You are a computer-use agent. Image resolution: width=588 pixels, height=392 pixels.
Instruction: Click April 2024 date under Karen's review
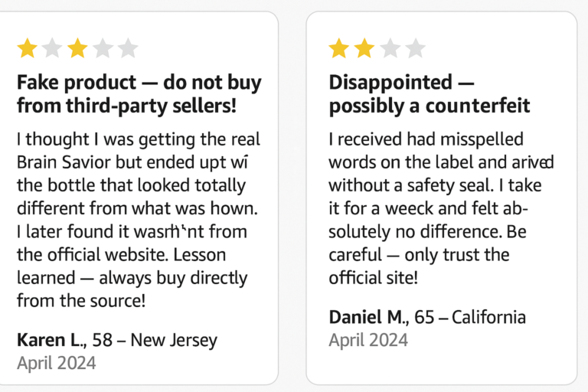[x=56, y=363]
